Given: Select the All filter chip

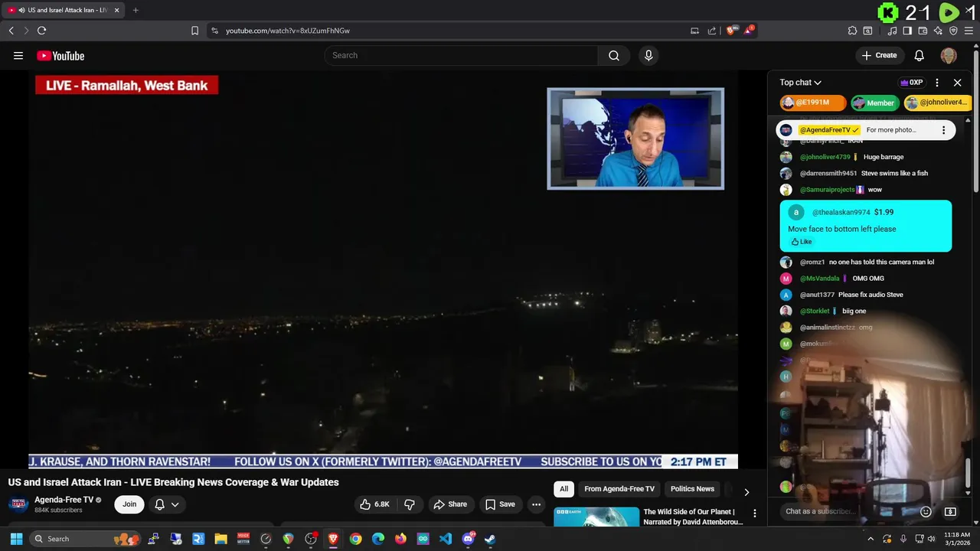Looking at the screenshot, I should pyautogui.click(x=563, y=489).
